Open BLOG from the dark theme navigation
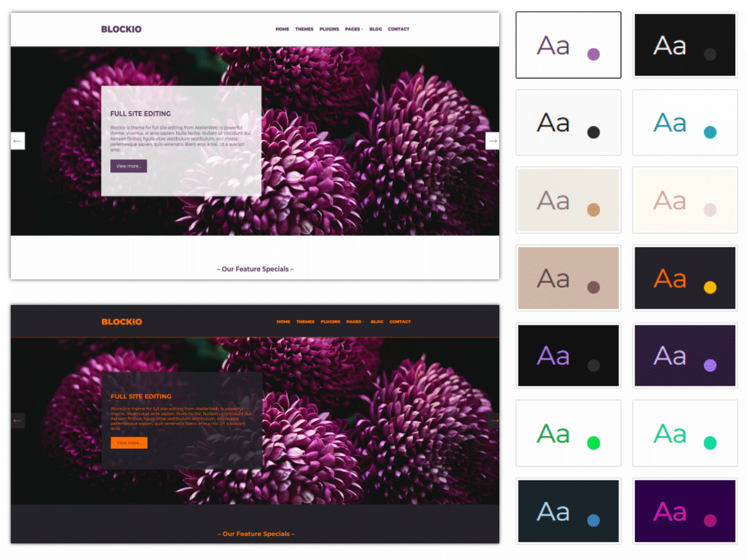The width and height of the screenshot is (747, 560). click(x=377, y=322)
